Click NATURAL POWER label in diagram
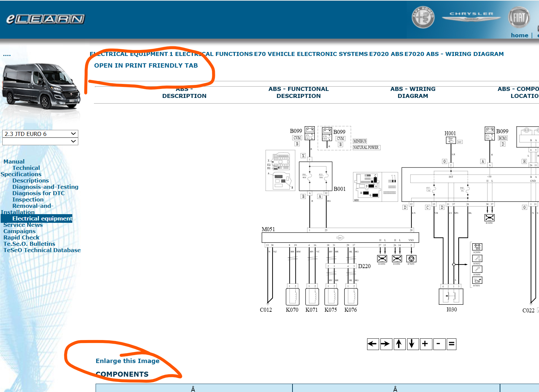The image size is (539, 392). [366, 148]
